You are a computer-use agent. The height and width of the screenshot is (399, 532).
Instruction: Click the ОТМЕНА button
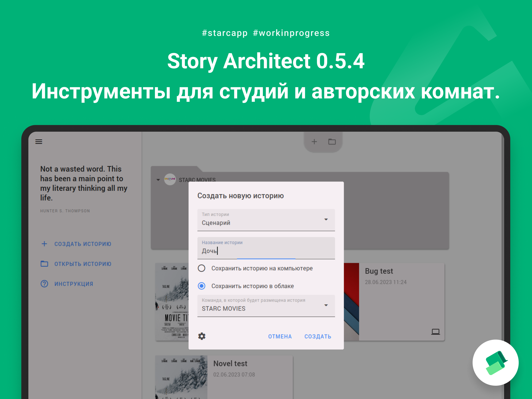click(x=280, y=336)
